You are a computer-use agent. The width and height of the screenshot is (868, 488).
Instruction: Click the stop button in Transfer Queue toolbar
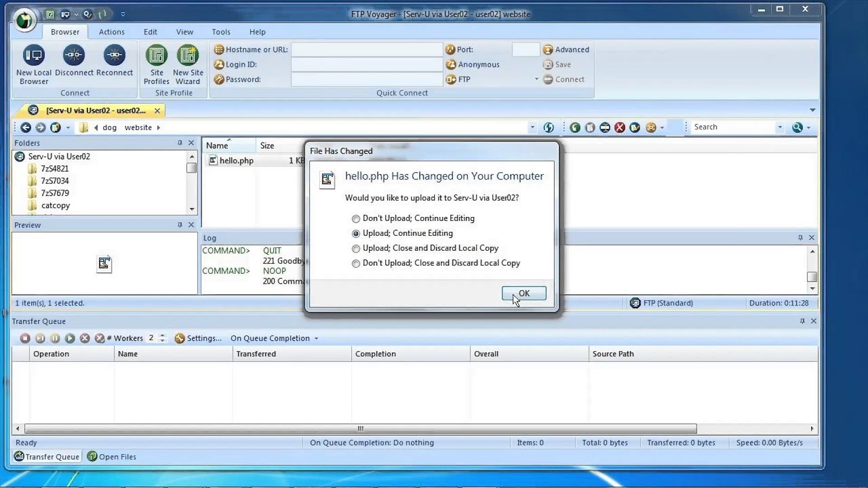25,338
